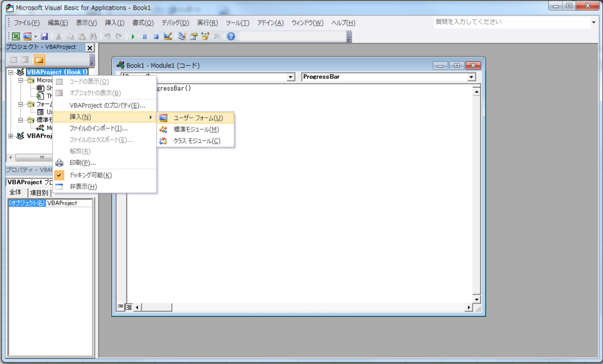Click code window vertical scrollbar down arrow

click(476, 299)
